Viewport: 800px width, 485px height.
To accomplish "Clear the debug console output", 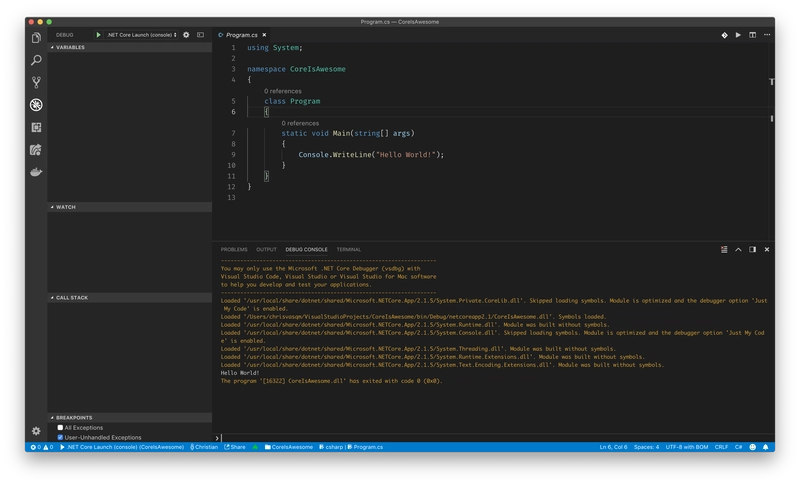I will (724, 249).
